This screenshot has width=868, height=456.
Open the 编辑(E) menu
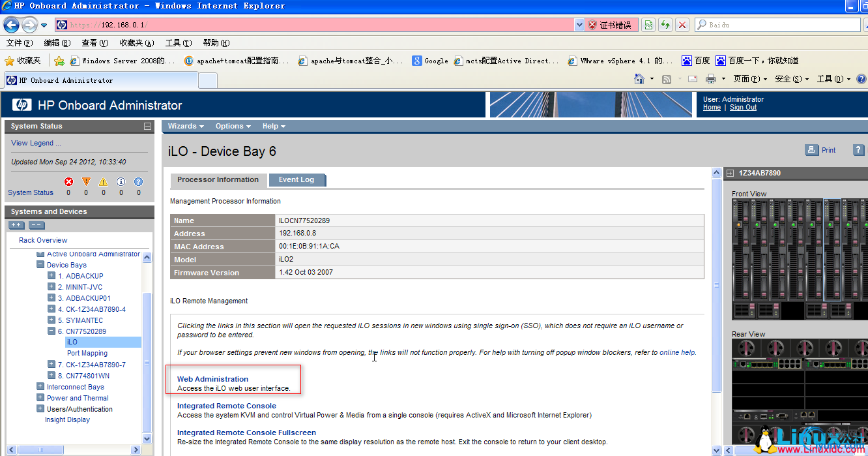(57, 43)
